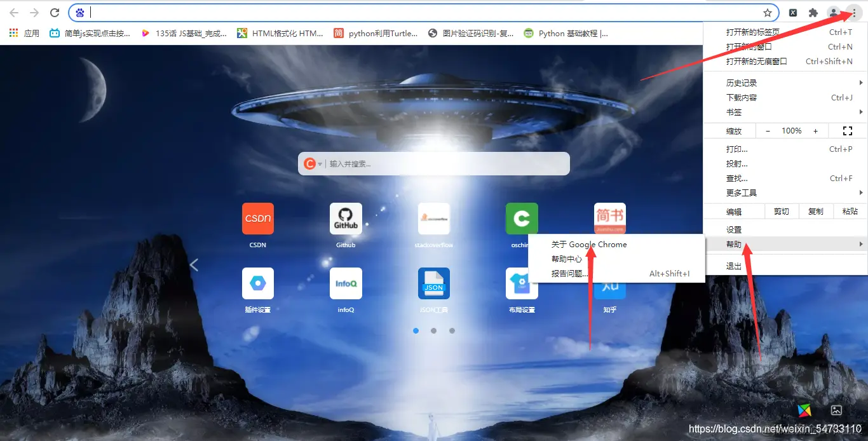The width and height of the screenshot is (868, 441).
Task: Open the CSDN speed dial shortcut
Action: click(257, 218)
